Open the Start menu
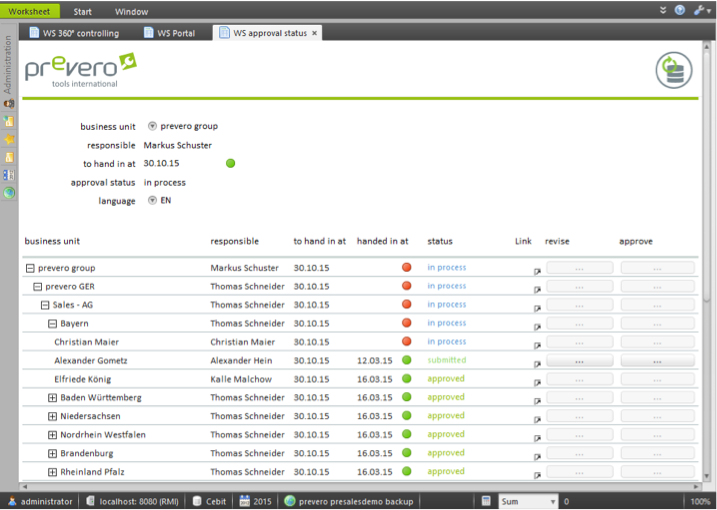Screen dimensions: 717x510 pos(83,11)
